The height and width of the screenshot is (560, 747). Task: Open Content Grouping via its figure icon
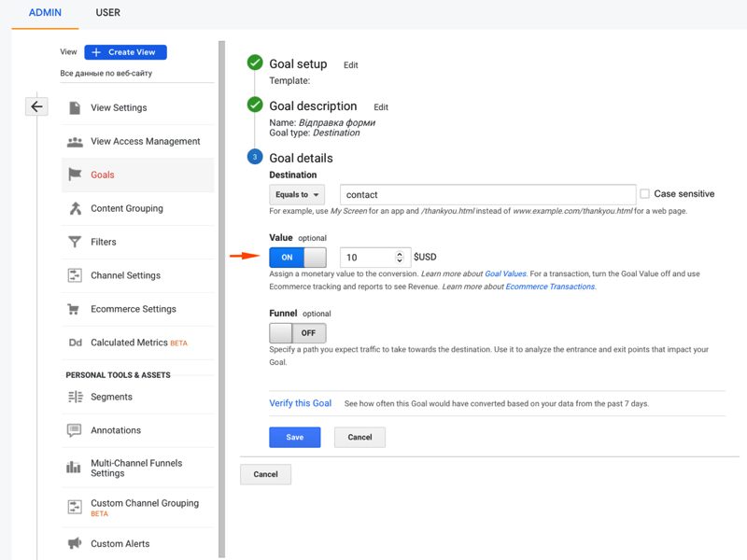[75, 208]
